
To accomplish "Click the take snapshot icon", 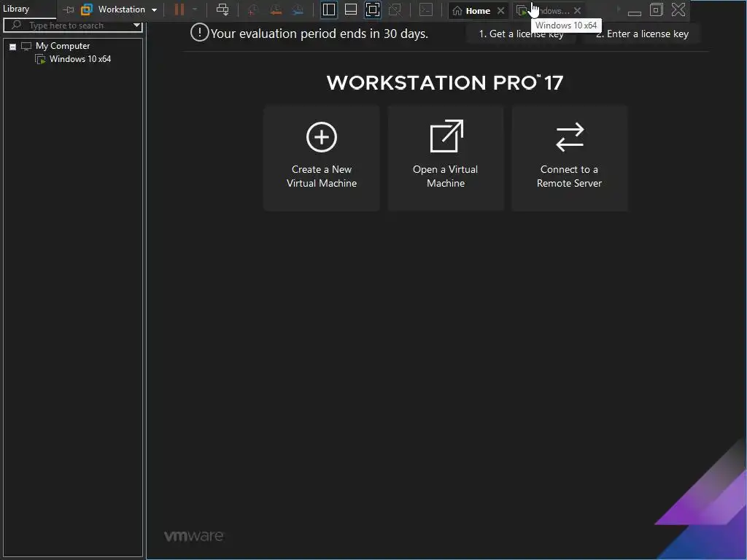I will (x=253, y=9).
